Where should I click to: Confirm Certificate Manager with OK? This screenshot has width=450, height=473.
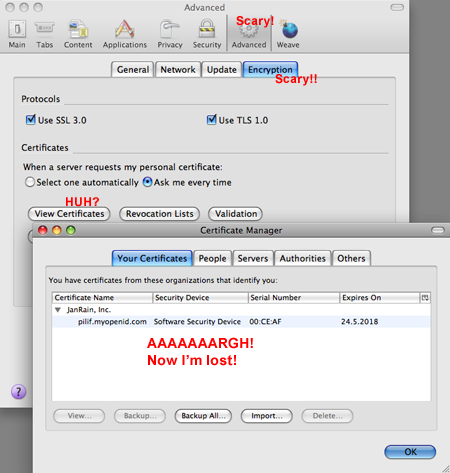click(410, 452)
